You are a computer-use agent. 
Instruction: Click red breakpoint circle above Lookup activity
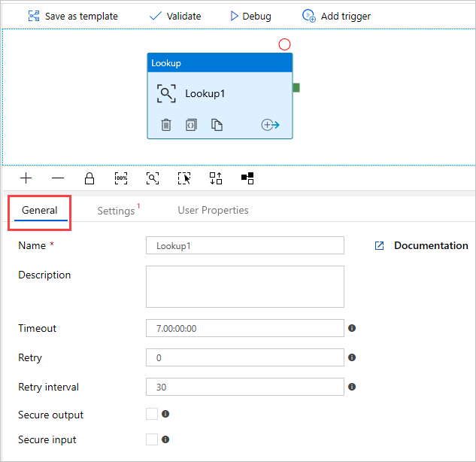pyautogui.click(x=284, y=44)
